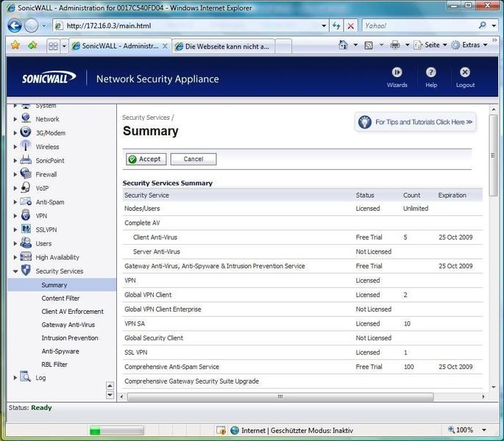Click the VoIP headset icon

coord(26,187)
